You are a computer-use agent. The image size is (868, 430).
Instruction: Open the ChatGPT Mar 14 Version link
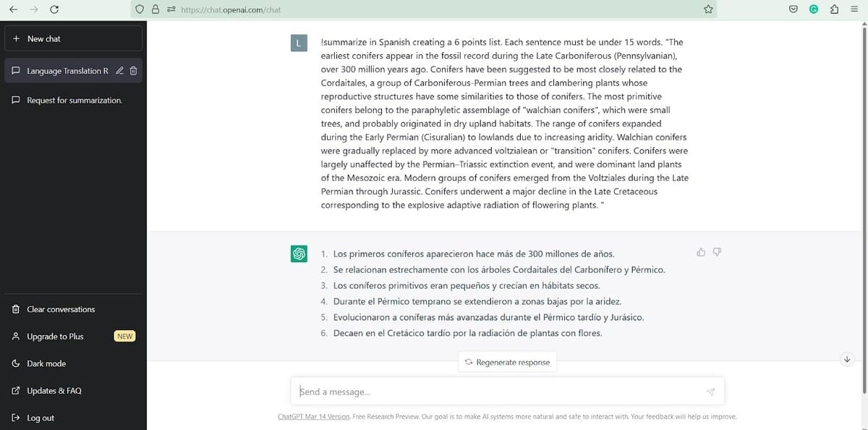(x=313, y=417)
